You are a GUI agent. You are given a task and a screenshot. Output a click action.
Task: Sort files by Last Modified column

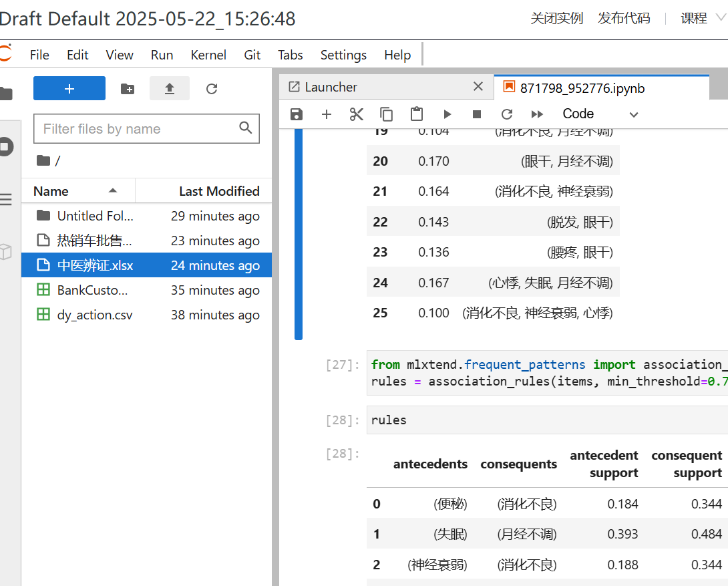(x=219, y=191)
